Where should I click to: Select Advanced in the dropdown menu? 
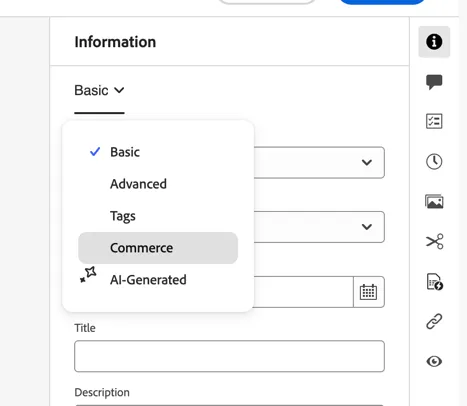(x=158, y=184)
